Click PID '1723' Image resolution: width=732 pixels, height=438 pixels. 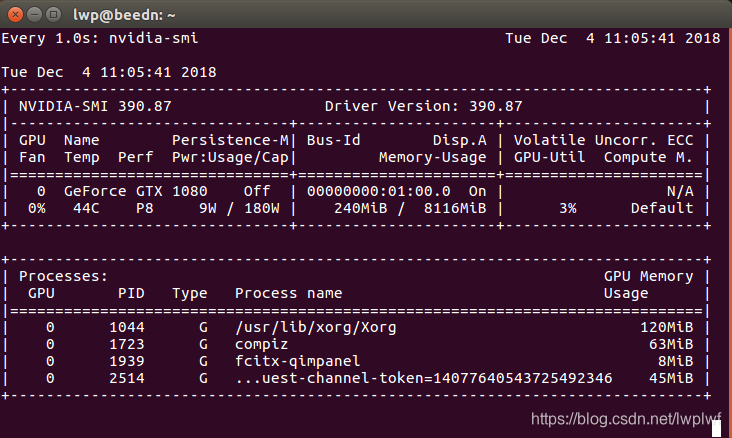[127, 345]
